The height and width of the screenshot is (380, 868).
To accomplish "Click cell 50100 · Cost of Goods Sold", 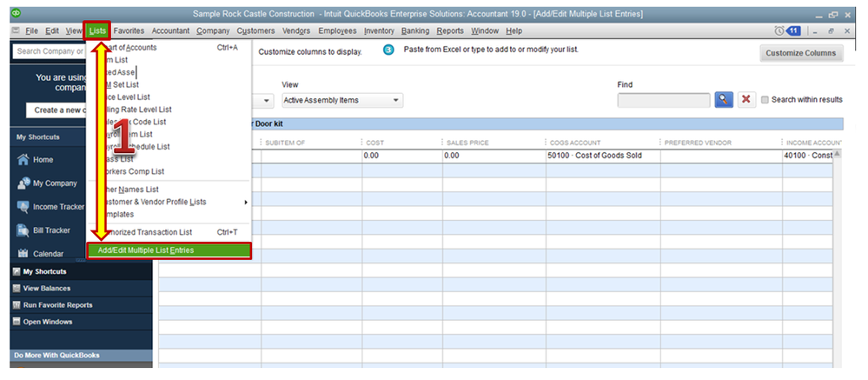I will pyautogui.click(x=603, y=156).
